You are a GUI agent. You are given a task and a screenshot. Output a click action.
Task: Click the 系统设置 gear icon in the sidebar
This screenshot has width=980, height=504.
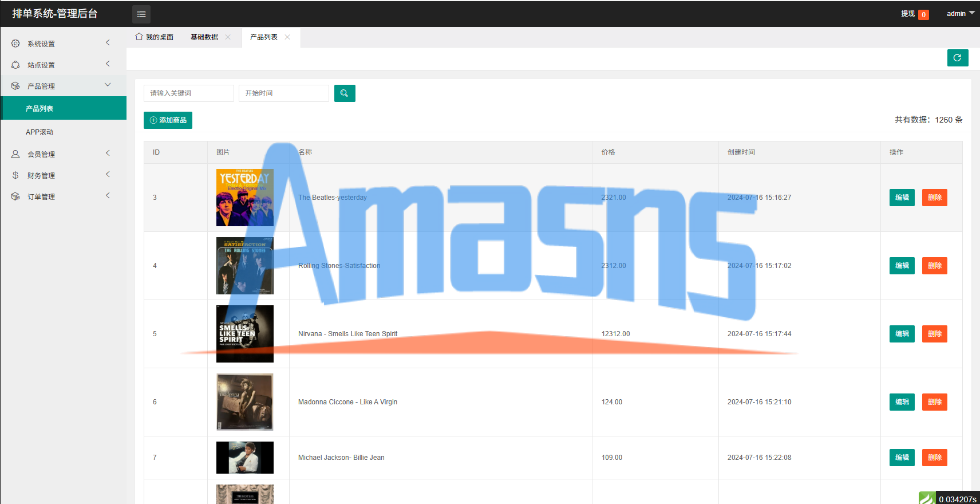click(x=15, y=44)
